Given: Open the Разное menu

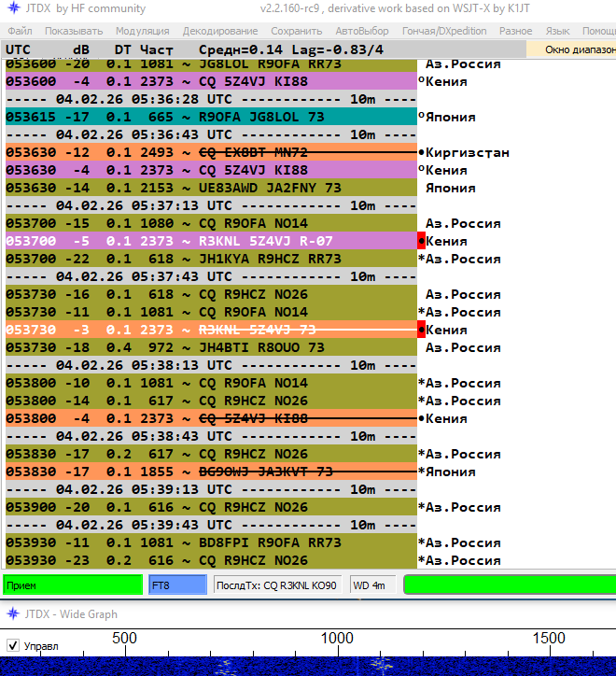Looking at the screenshot, I should click(x=515, y=31).
